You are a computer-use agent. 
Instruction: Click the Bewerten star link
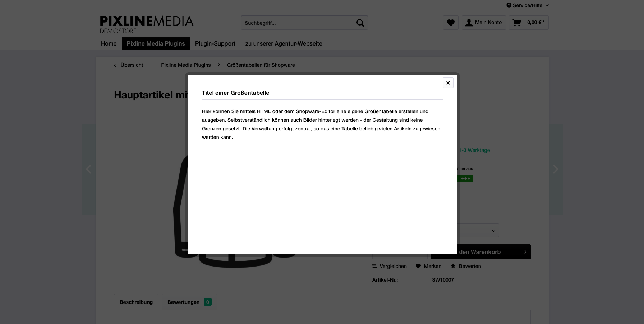point(466,266)
